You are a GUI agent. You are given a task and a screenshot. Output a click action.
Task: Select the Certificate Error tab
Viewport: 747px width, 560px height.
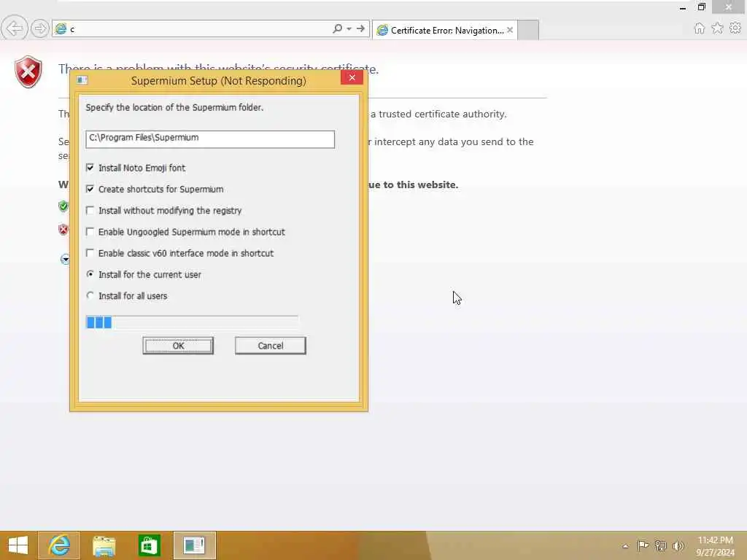pos(446,30)
